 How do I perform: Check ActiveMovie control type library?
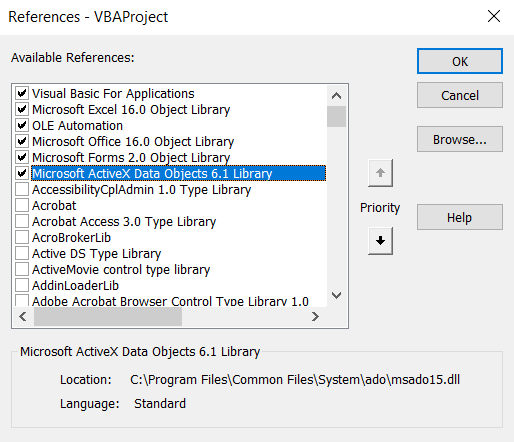(22, 269)
